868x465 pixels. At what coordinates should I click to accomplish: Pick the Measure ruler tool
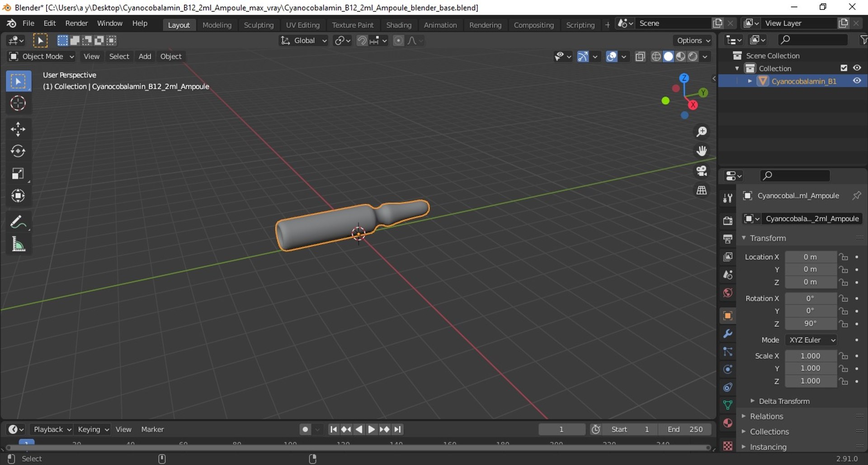coord(18,244)
